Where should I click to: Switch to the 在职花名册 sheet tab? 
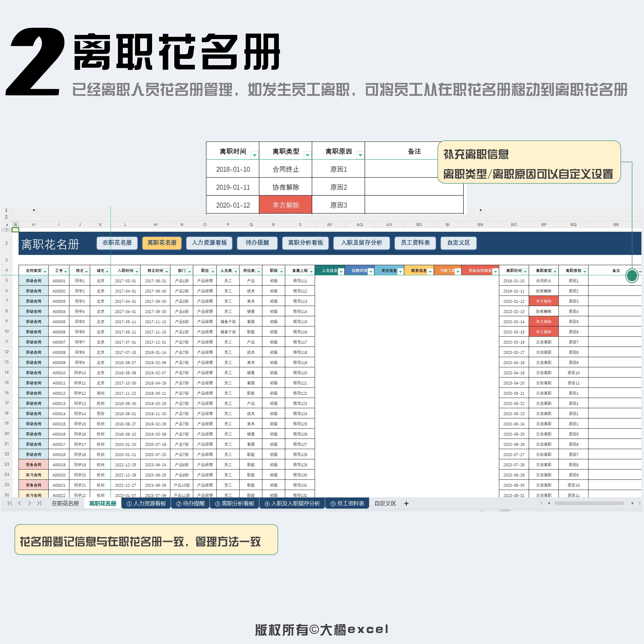tap(65, 503)
